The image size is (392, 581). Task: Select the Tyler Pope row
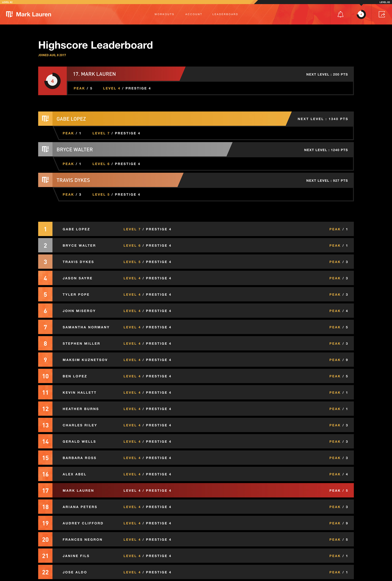tap(196, 294)
